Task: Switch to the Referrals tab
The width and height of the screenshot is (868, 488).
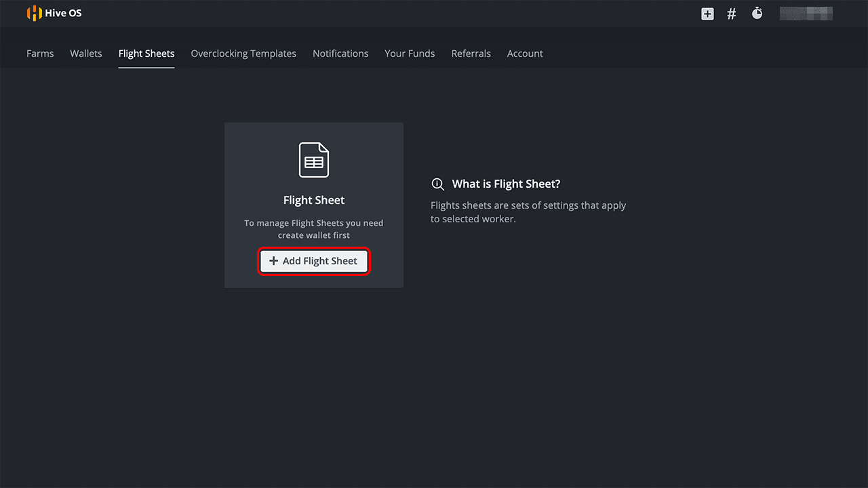Action: [x=471, y=54]
